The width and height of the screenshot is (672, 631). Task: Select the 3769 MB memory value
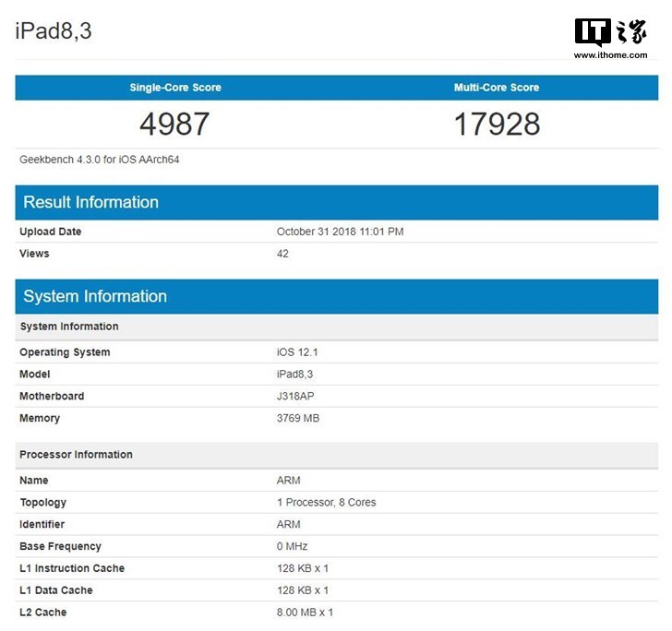click(x=298, y=418)
